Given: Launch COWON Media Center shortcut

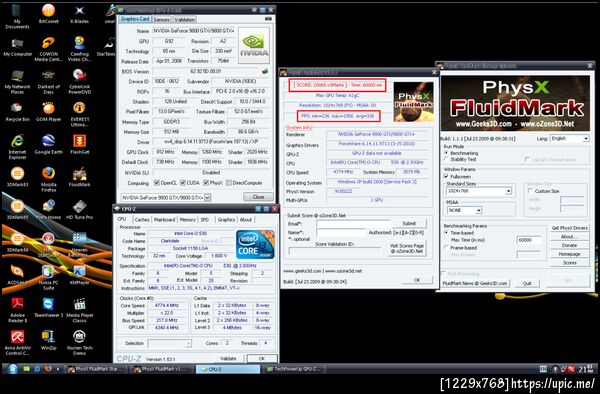Looking at the screenshot, I should [x=49, y=49].
